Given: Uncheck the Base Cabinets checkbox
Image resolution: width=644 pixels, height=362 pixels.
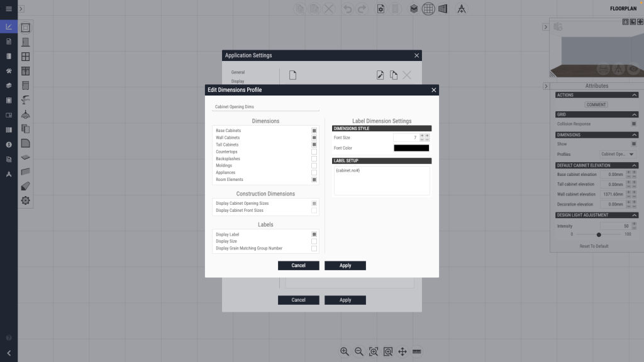Looking at the screenshot, I should pos(314,131).
